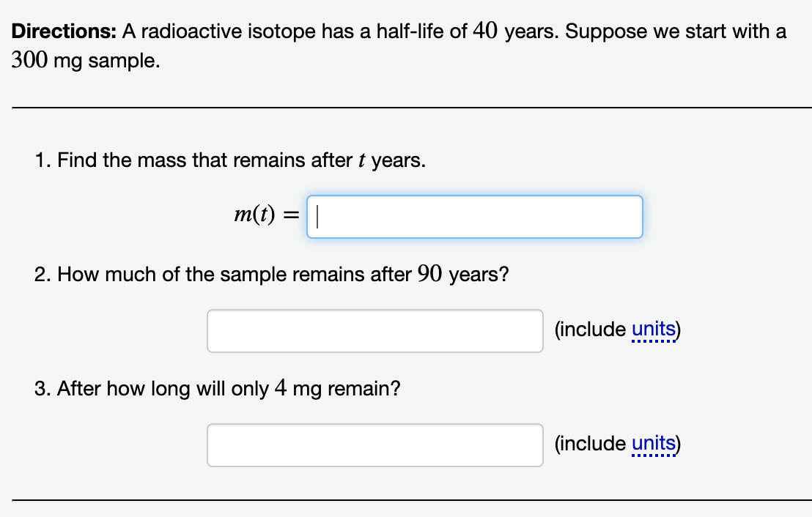Place the cursor in the m(t) equation field

tap(475, 216)
